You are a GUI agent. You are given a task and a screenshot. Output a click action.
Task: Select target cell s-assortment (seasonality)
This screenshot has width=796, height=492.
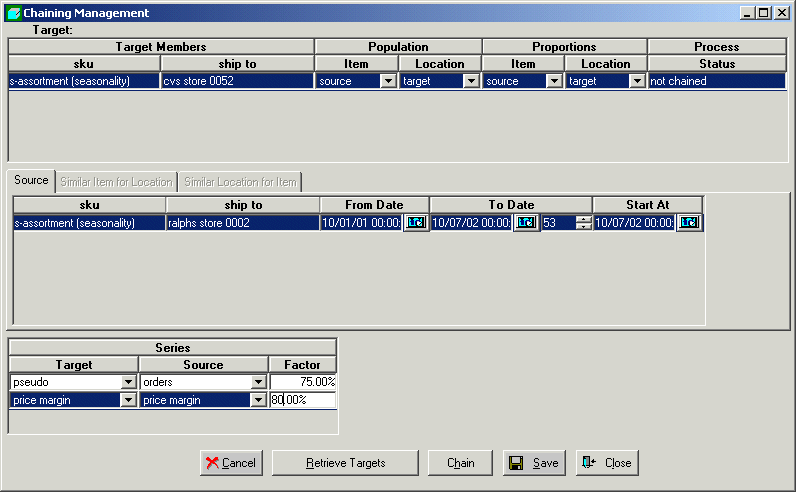click(84, 81)
